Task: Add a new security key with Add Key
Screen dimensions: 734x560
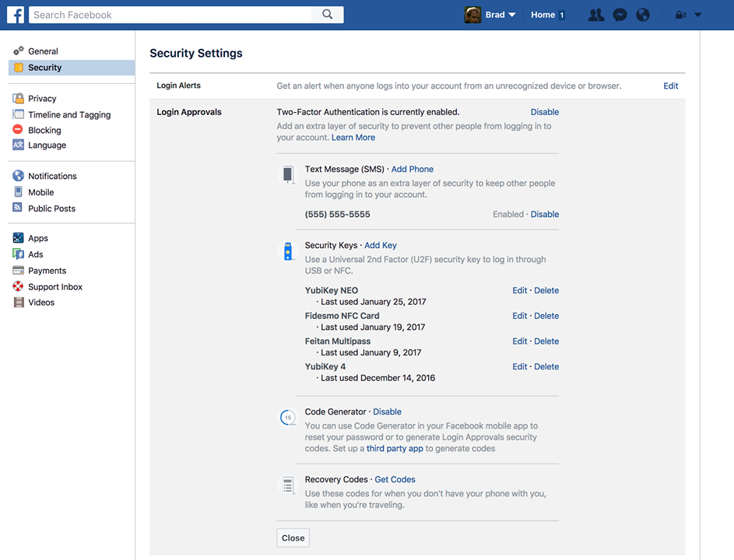Action: tap(380, 245)
